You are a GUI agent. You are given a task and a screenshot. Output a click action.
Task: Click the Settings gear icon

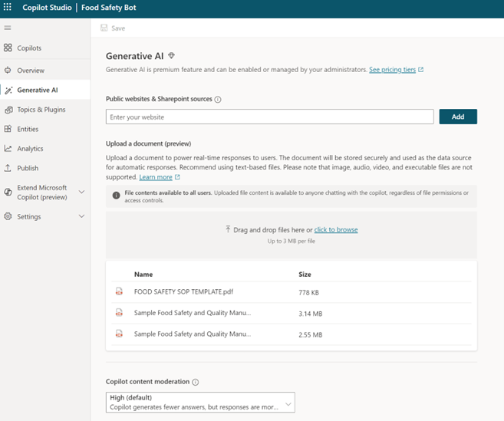[x=8, y=216]
